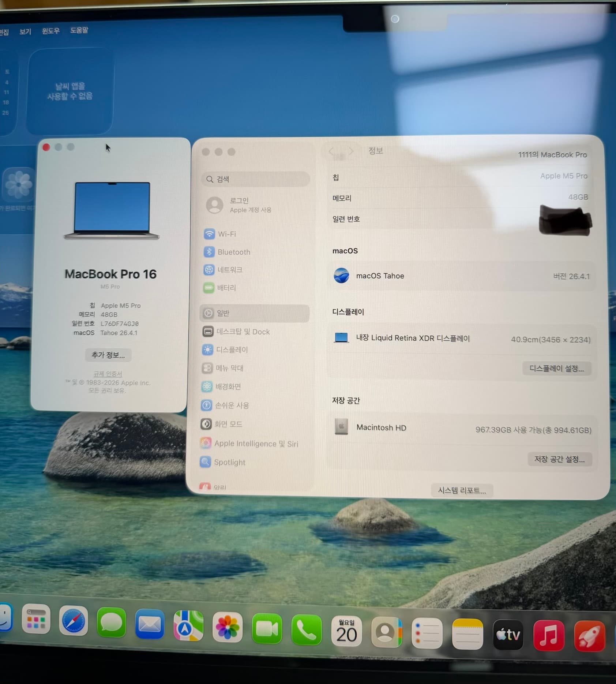Click the name "1111의 MacBook Pro"

(552, 155)
